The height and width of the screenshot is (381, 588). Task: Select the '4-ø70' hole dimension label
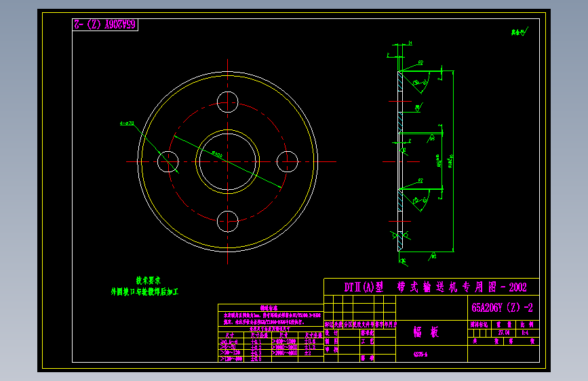click(x=127, y=123)
